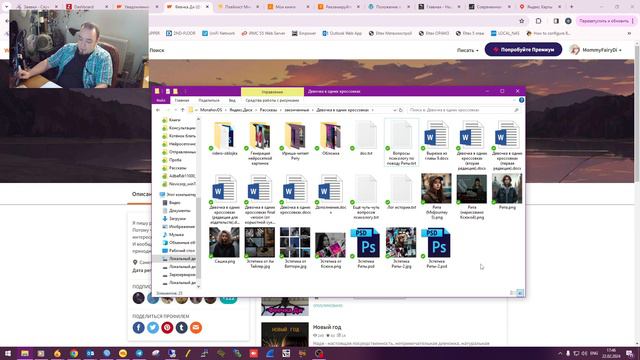Go up one folder level in Explorer

point(182,110)
